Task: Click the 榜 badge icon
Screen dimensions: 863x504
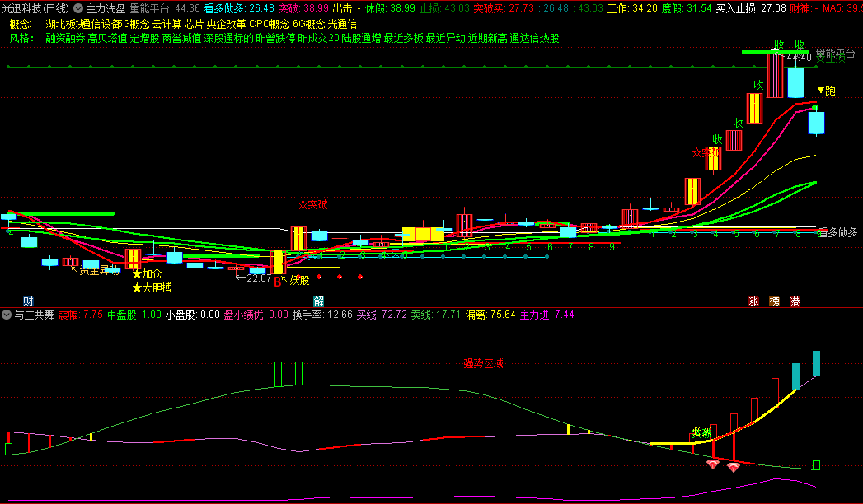Action: pyautogui.click(x=774, y=301)
